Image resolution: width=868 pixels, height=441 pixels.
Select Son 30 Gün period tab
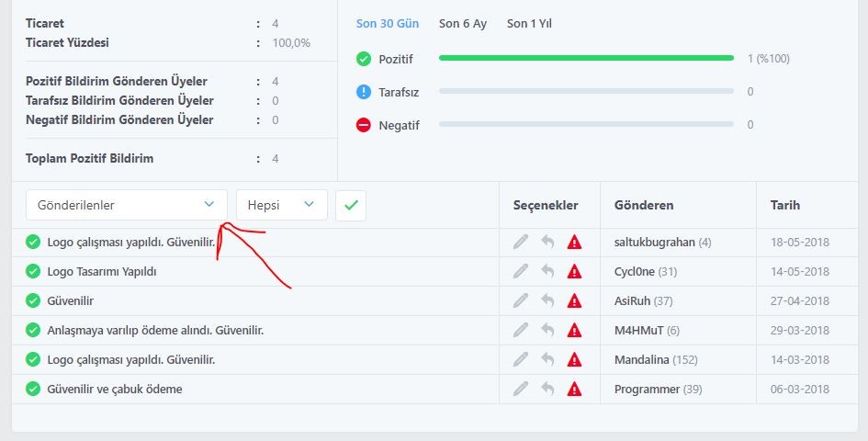pyautogui.click(x=388, y=24)
